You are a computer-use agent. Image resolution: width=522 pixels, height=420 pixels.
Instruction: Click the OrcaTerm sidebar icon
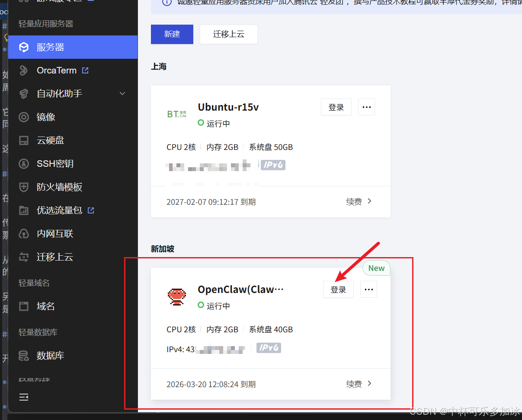(24, 70)
